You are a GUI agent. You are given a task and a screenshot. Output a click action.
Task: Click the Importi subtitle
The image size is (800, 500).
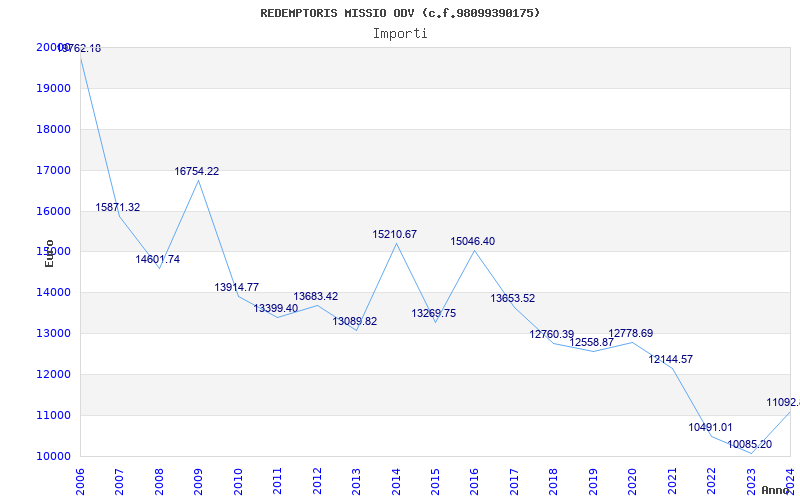pyautogui.click(x=400, y=34)
